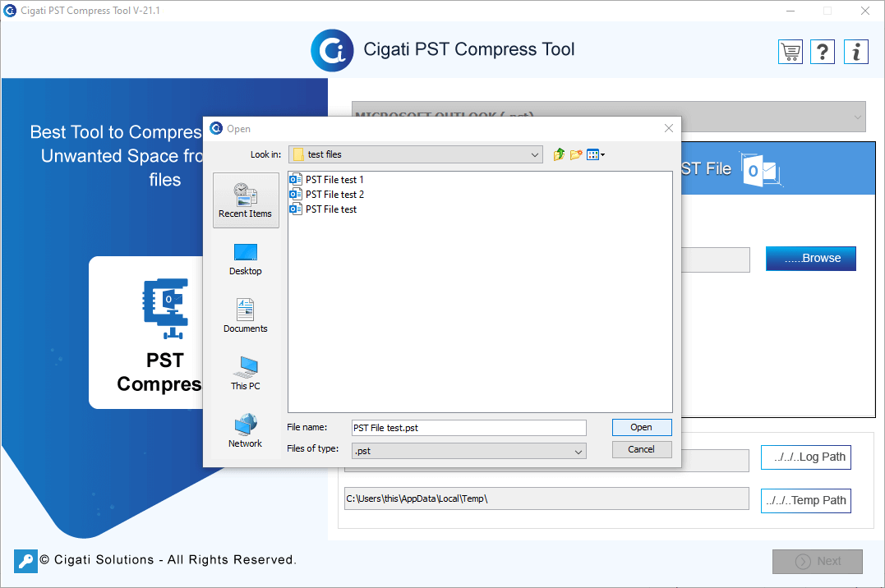Click icon of PST File test 2
This screenshot has height=588, width=885.
(x=295, y=194)
